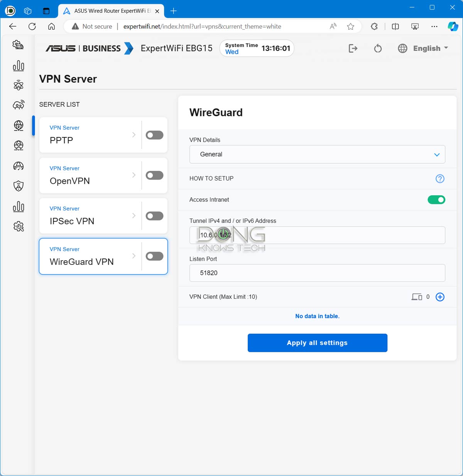463x476 pixels.
Task: Click the browser address bar URL
Action: pos(202,26)
